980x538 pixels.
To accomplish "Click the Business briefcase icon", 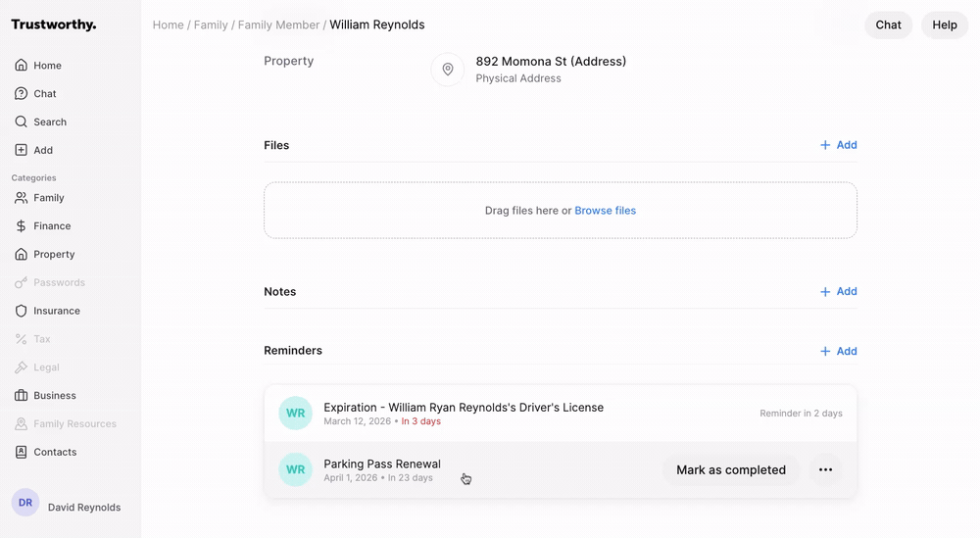I will click(21, 396).
